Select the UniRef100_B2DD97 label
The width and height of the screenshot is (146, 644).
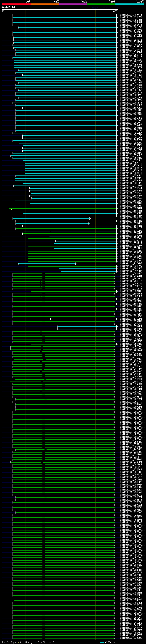(x=131, y=246)
